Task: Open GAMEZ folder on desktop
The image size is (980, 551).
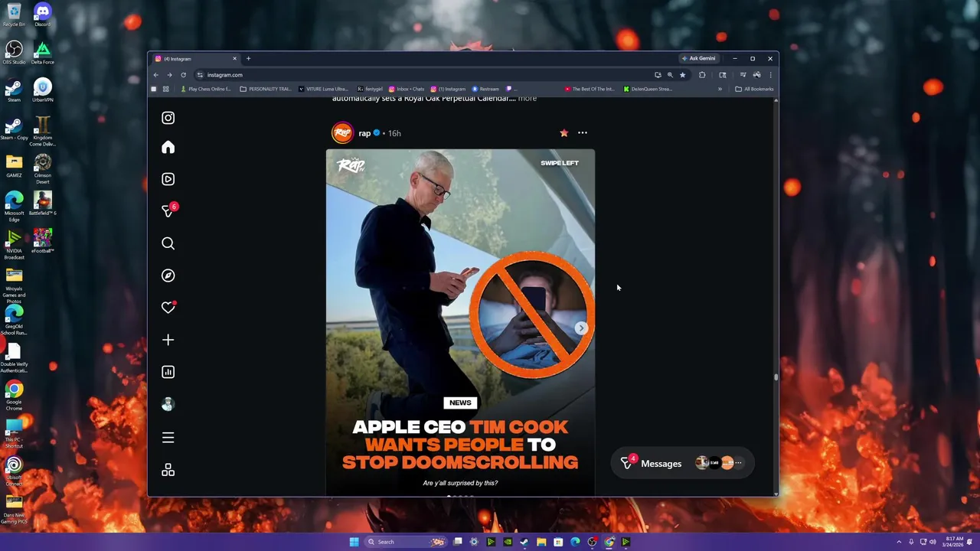Action: pos(14,165)
